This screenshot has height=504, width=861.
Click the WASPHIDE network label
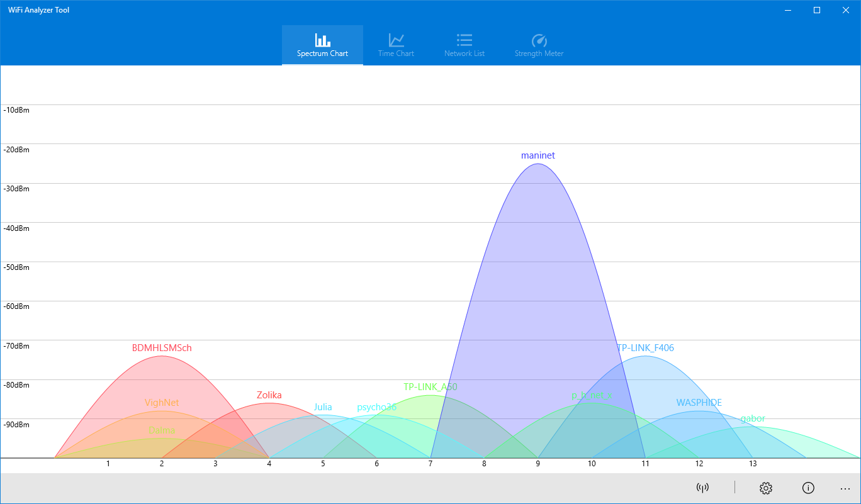[x=699, y=402]
